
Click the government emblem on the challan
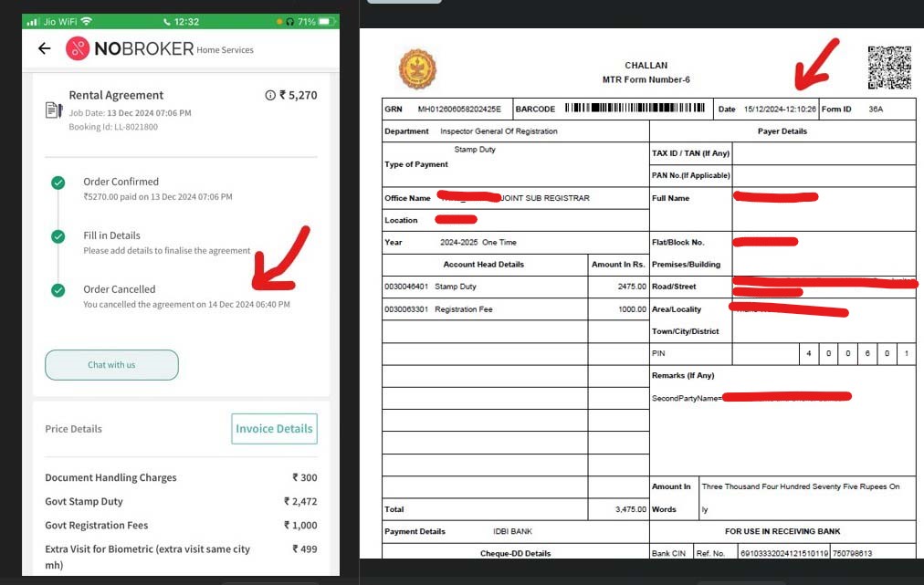pos(418,69)
